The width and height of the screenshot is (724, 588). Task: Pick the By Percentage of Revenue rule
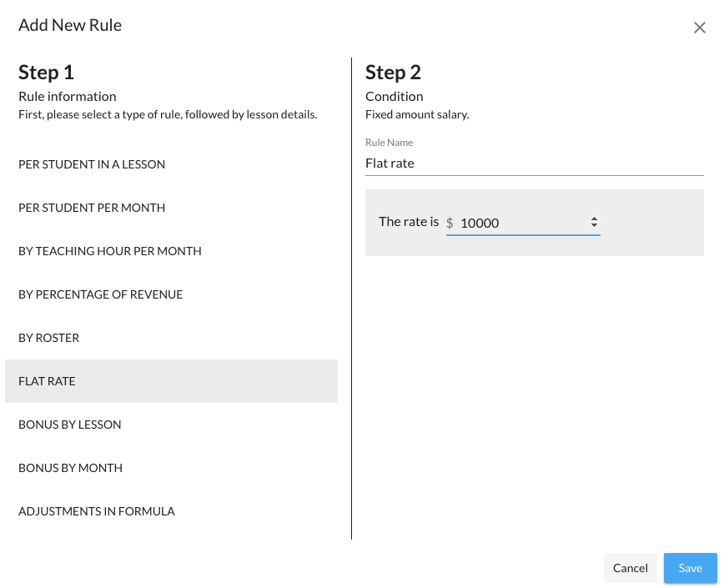coord(100,294)
